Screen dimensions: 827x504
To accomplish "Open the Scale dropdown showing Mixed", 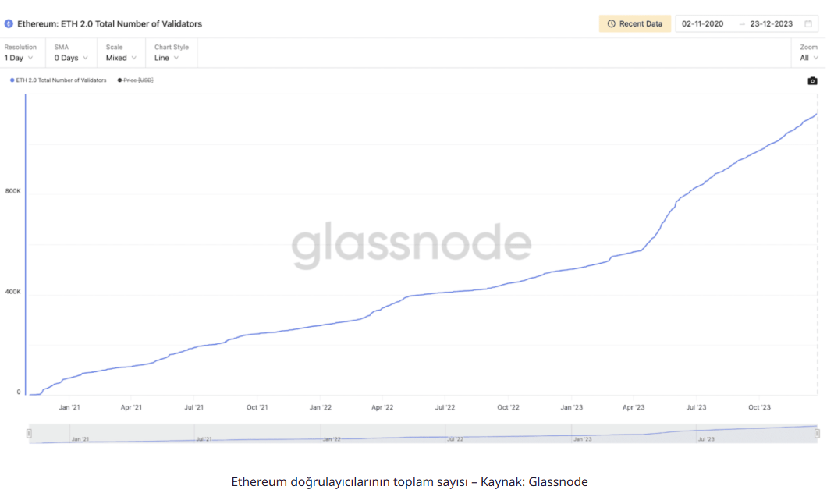I will (x=119, y=57).
